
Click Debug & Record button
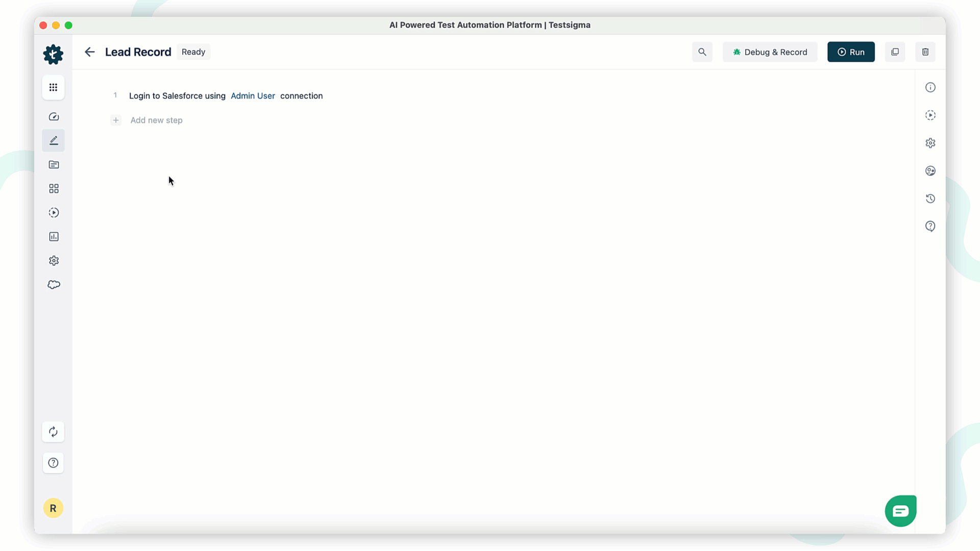pyautogui.click(x=770, y=52)
